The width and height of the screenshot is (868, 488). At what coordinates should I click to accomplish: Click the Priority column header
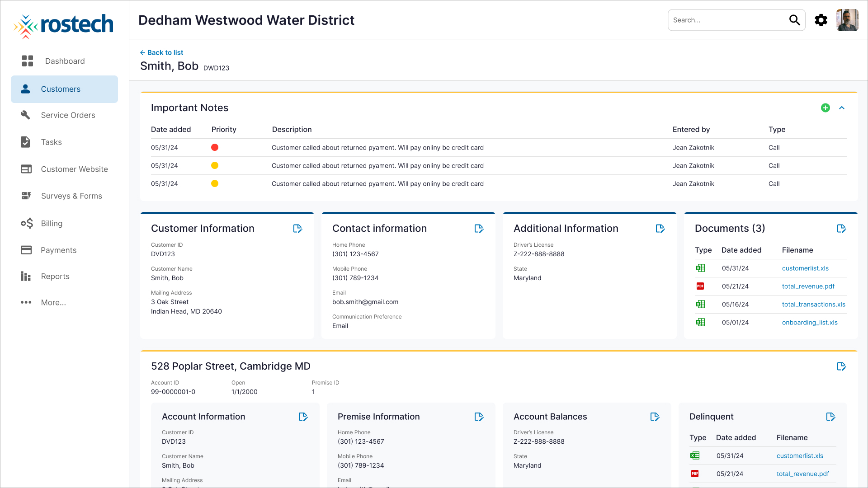click(224, 129)
